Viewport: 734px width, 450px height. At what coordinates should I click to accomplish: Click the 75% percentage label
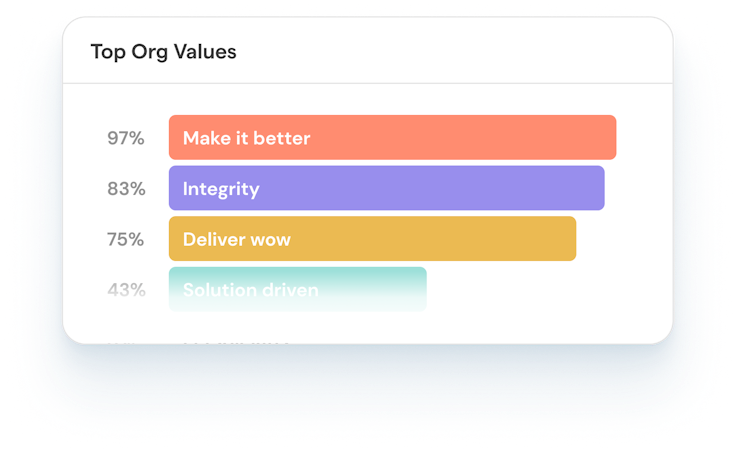pos(125,239)
